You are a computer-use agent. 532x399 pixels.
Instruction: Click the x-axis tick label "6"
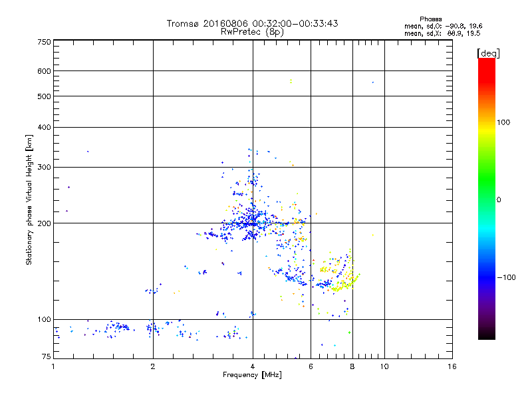tap(311, 366)
